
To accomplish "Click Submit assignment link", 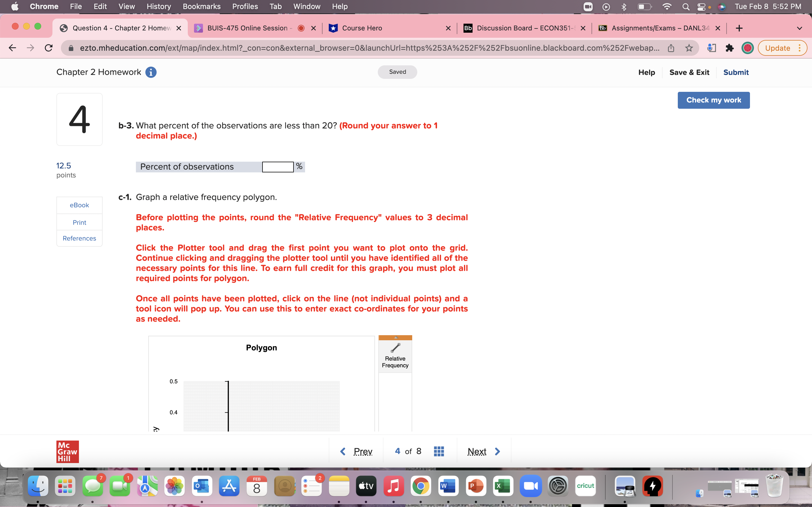I will (x=736, y=72).
